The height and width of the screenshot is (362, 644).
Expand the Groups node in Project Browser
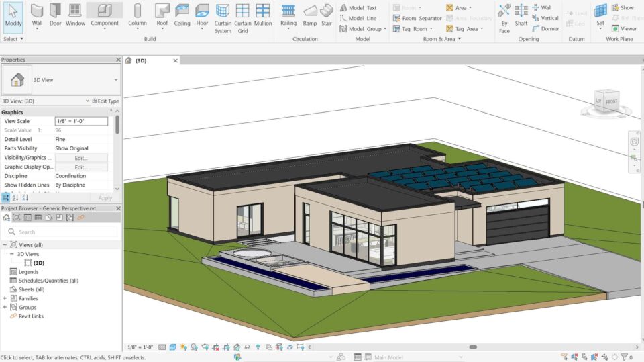pyautogui.click(x=5, y=307)
